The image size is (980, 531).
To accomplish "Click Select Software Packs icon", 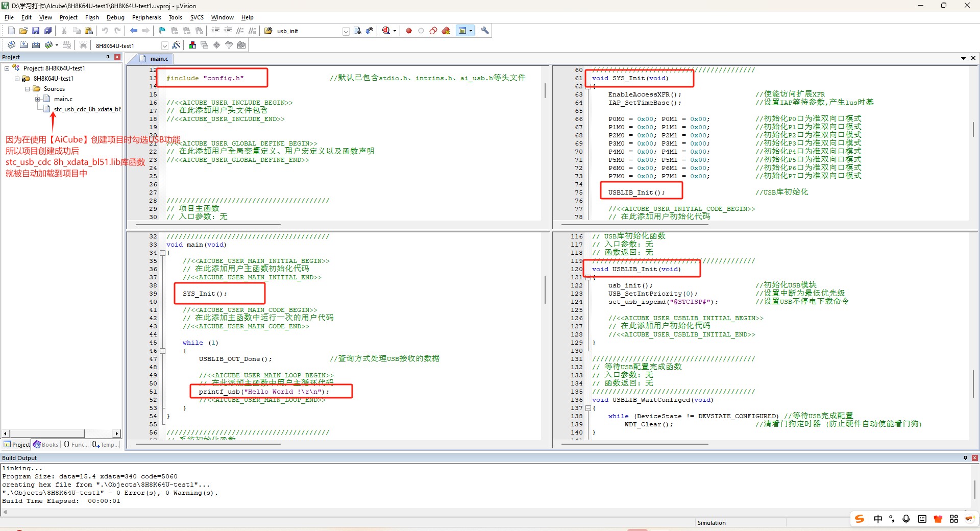I will click(229, 45).
